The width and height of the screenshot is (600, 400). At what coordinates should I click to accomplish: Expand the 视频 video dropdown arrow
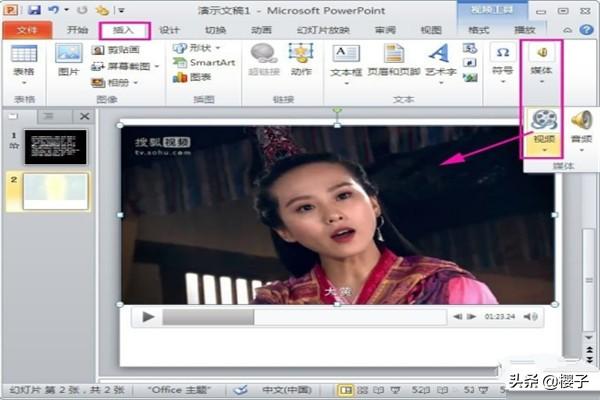pyautogui.click(x=544, y=150)
